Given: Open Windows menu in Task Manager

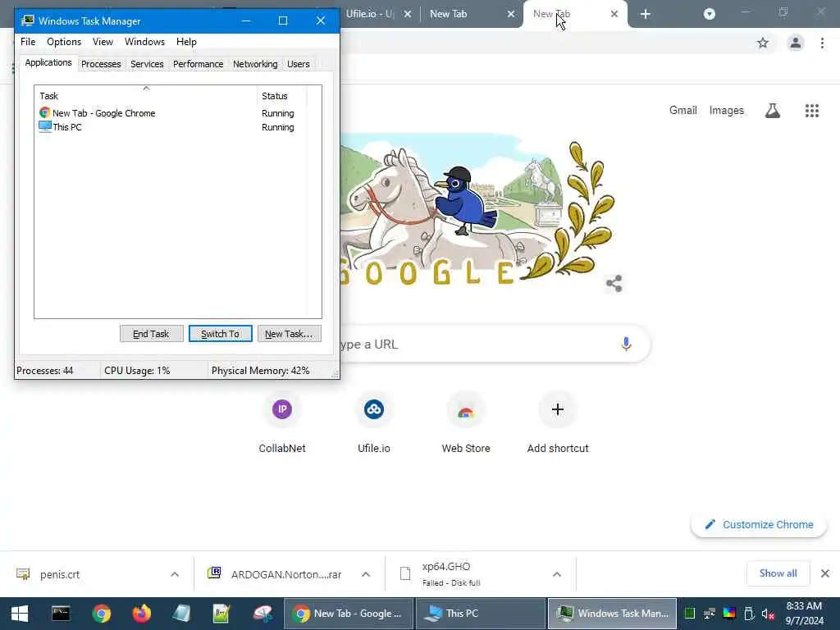Looking at the screenshot, I should pos(144,42).
